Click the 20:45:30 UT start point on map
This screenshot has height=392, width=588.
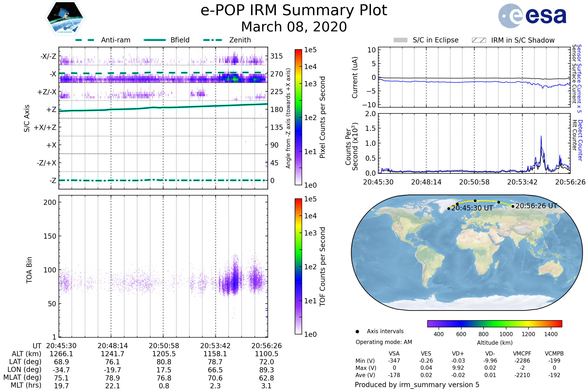click(449, 209)
